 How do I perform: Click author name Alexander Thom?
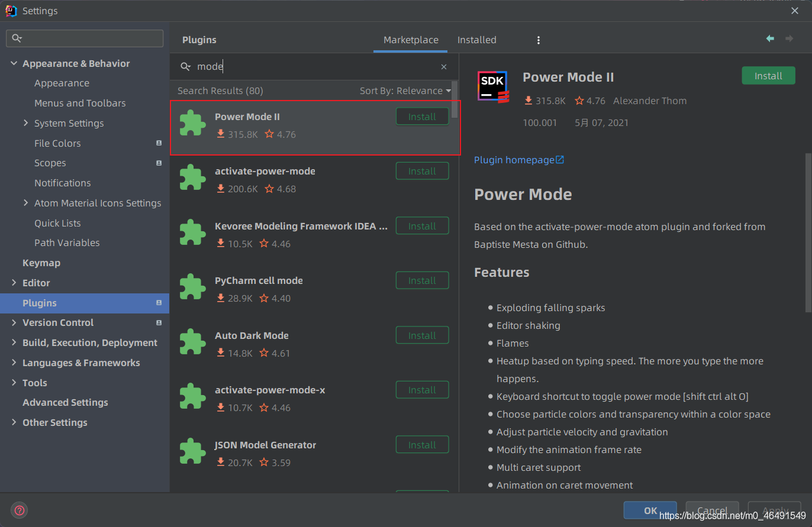click(x=650, y=101)
